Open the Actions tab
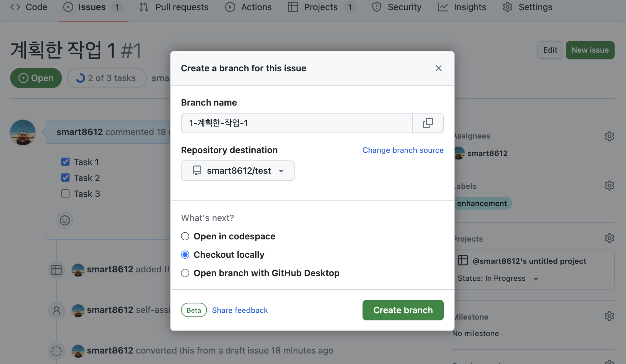Screen dimensions: 626x364 (249, 7)
